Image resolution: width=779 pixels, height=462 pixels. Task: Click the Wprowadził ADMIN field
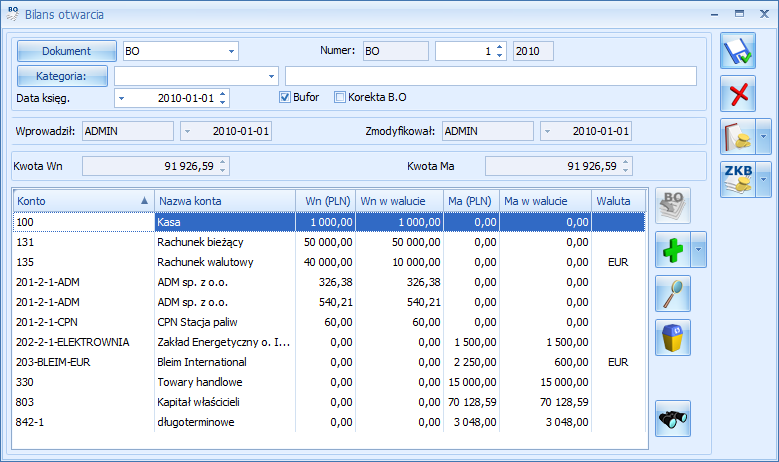click(128, 132)
